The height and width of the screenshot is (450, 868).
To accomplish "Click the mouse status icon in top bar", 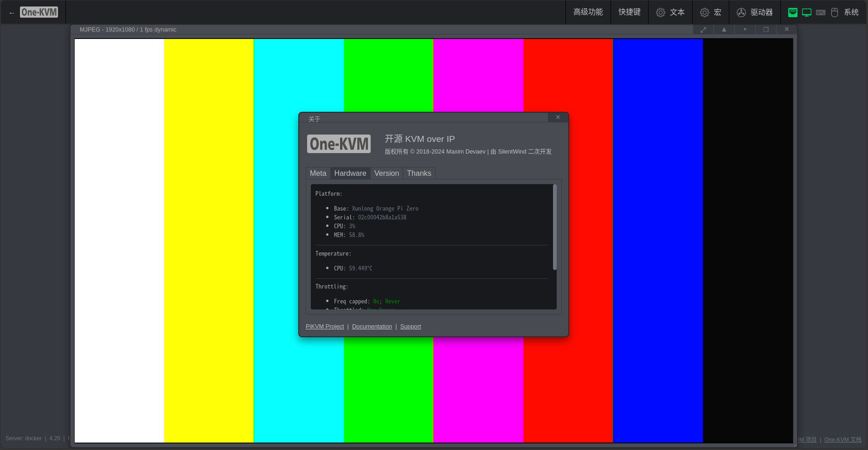I will pos(835,13).
